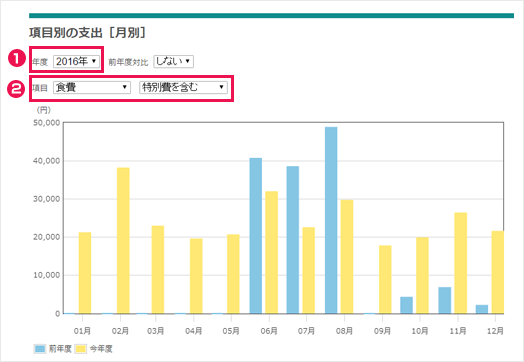Click the yellow bar for 05月
The height and width of the screenshot is (362, 524).
[233, 274]
